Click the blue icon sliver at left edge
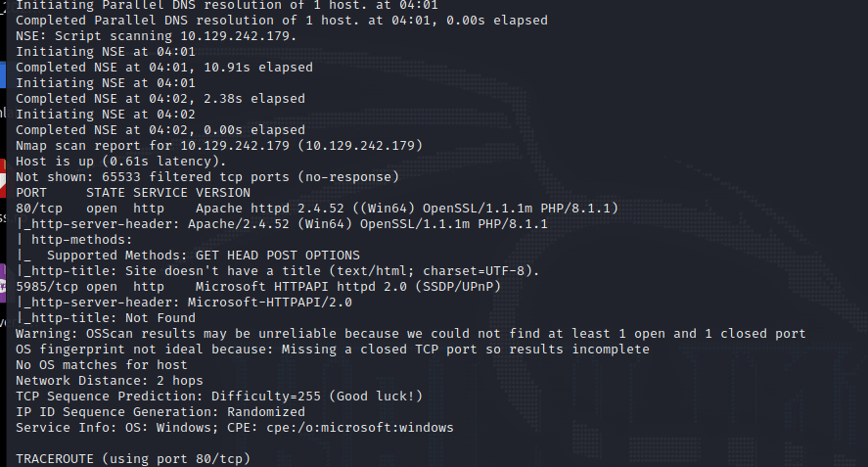This screenshot has width=868, height=467. coord(3,74)
